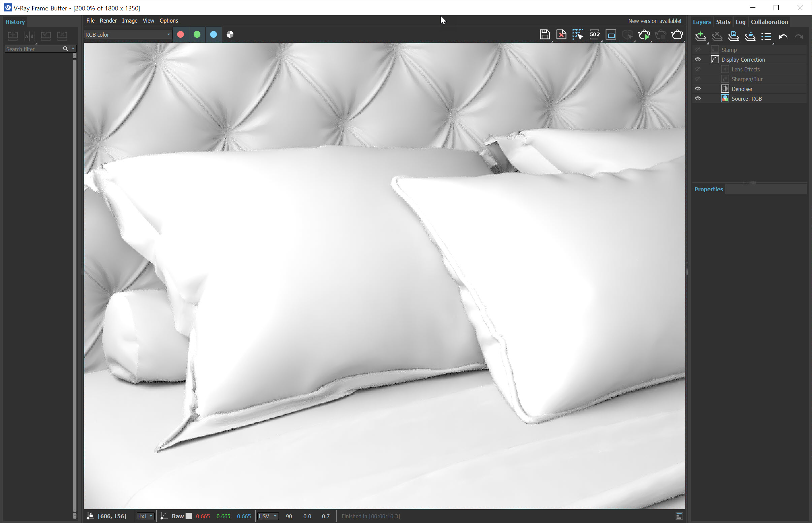The width and height of the screenshot is (812, 523).
Task: Toggle the red channel circle
Action: coord(181,35)
